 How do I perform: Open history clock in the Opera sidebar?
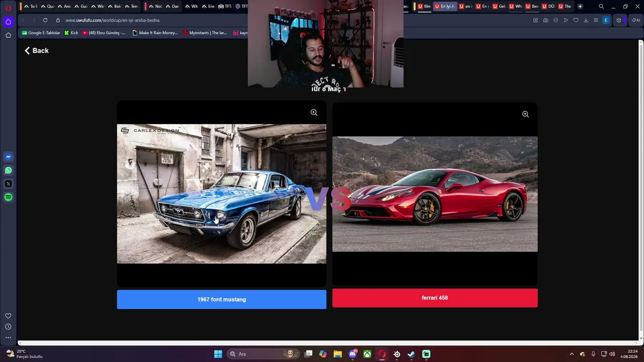click(8, 327)
